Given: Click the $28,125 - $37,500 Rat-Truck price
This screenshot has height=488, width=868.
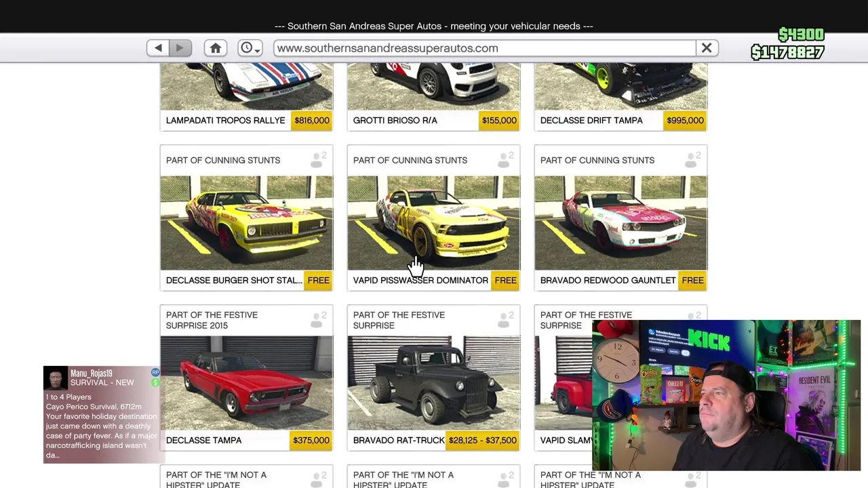Looking at the screenshot, I should coord(483,441).
